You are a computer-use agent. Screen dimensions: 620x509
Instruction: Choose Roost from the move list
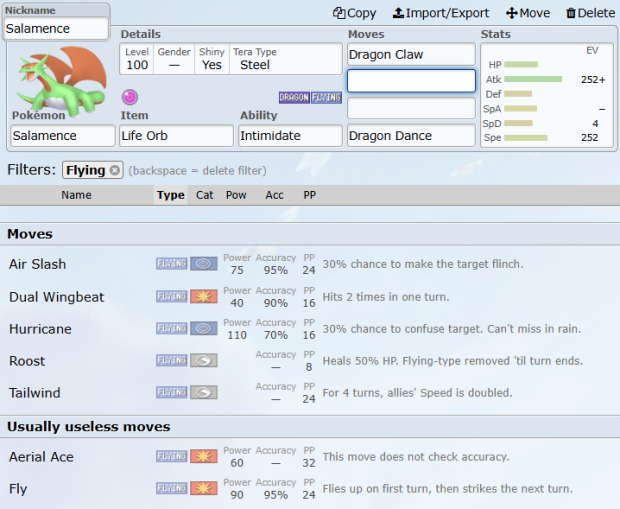[27, 361]
